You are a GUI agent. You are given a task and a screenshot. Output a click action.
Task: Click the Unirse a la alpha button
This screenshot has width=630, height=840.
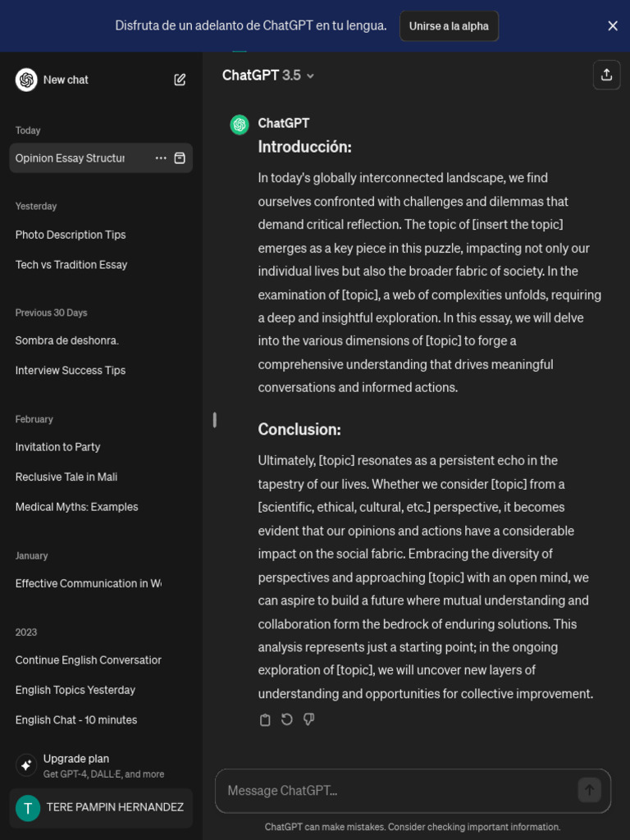449,26
